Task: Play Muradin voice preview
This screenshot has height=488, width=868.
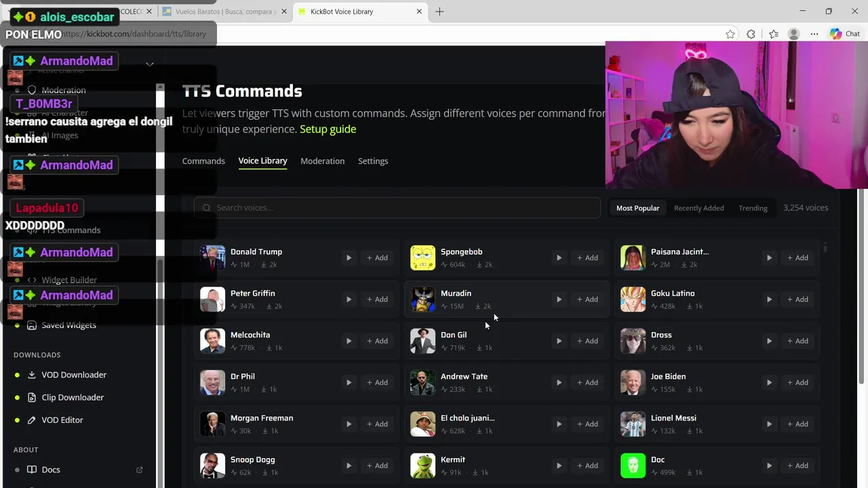Action: click(x=559, y=299)
